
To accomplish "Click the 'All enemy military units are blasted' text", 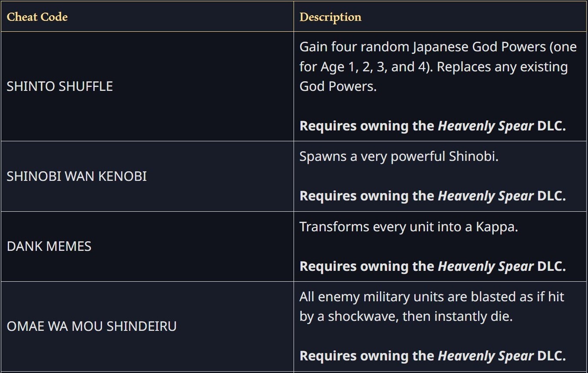I will (x=432, y=297).
